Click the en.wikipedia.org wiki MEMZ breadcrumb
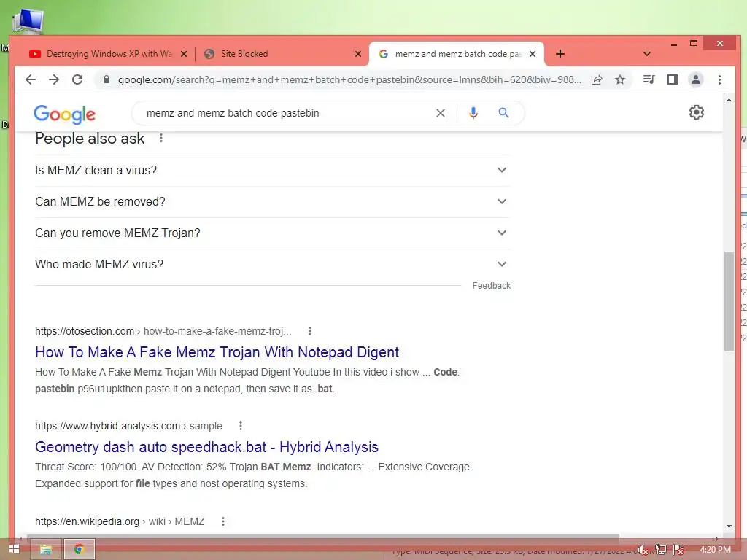 click(x=120, y=521)
